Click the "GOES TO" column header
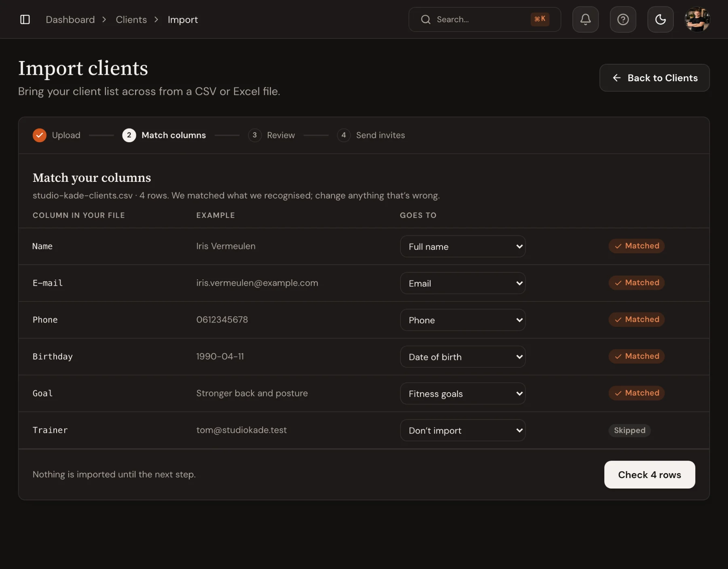The image size is (728, 569). tap(418, 215)
